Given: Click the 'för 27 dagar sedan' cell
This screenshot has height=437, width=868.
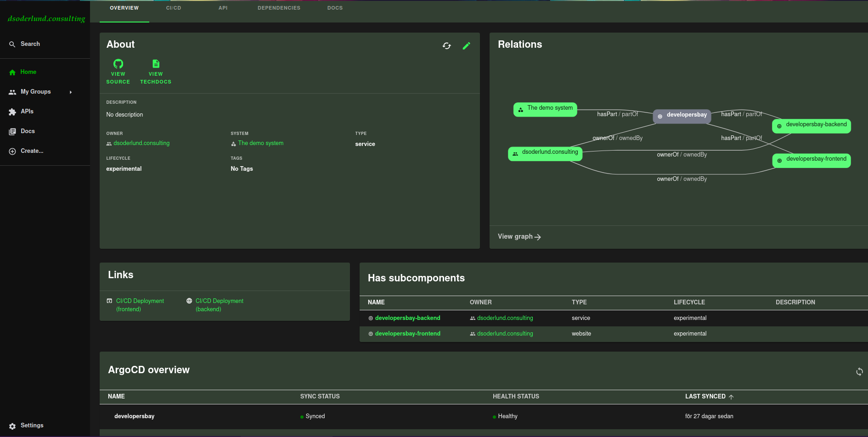Looking at the screenshot, I should (x=709, y=416).
